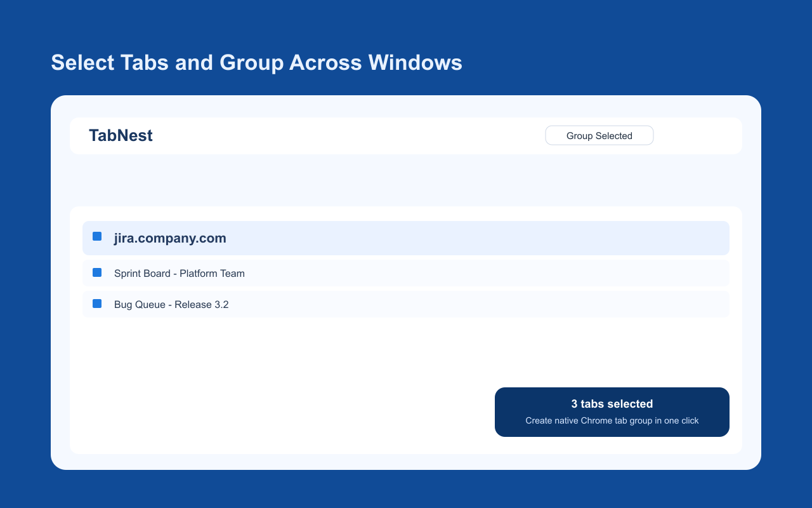The height and width of the screenshot is (508, 812).
Task: Uncheck the jira.company.com group checkbox
Action: [x=97, y=236]
